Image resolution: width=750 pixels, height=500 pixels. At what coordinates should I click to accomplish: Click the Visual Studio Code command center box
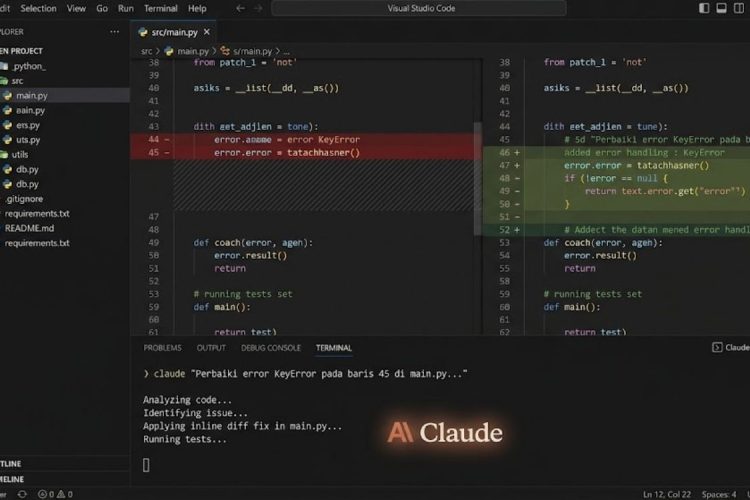coord(419,8)
